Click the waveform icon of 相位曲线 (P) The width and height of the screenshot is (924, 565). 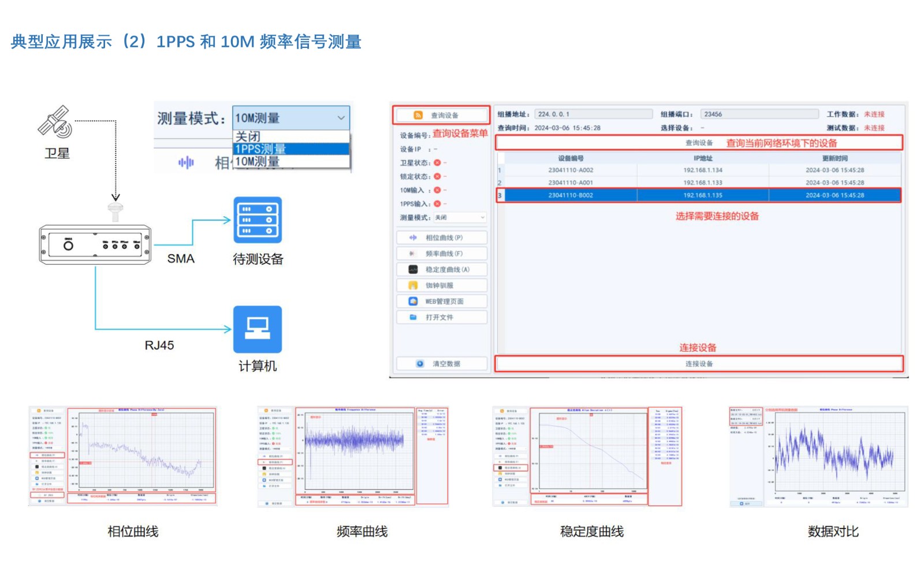click(413, 237)
